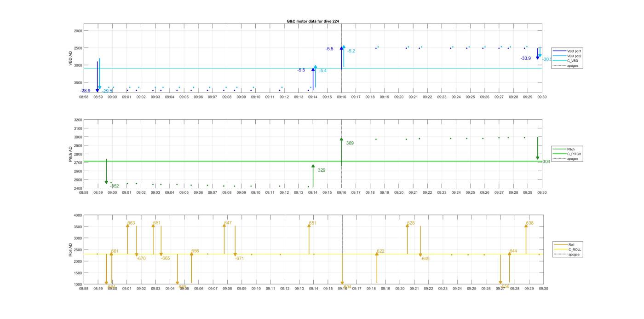Click the "08:58" time tick under Roll plot
Viewport: 644px width, 319px height.
tap(84, 289)
